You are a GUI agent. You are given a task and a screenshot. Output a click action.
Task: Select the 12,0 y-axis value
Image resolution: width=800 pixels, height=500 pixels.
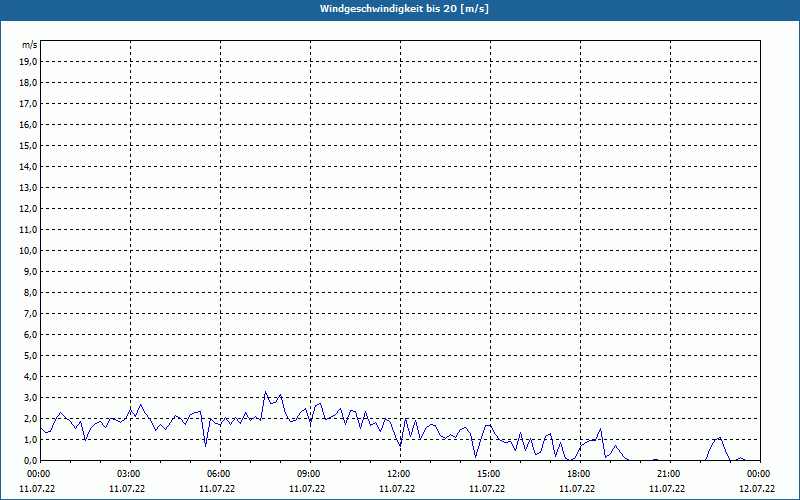click(29, 208)
